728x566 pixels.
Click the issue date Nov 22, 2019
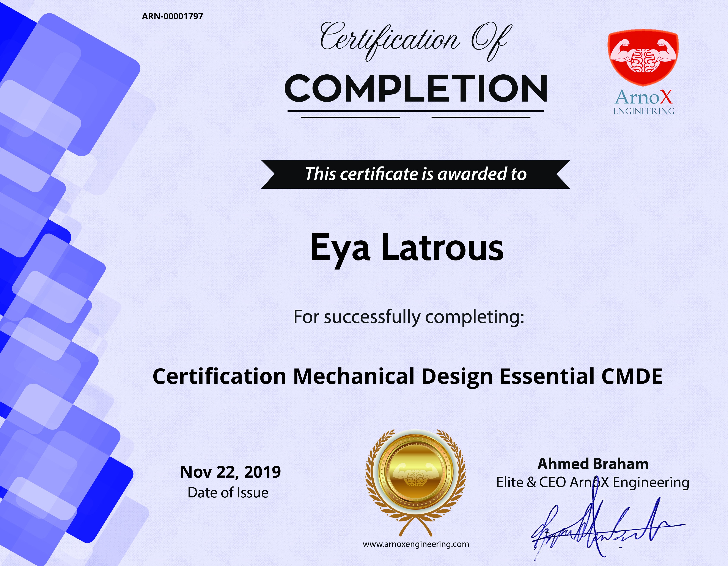pos(230,472)
